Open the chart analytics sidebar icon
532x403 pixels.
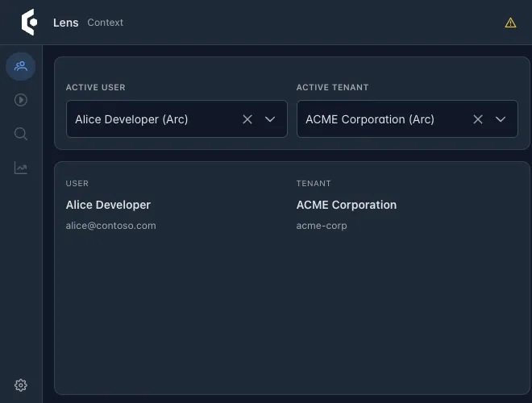(x=21, y=168)
